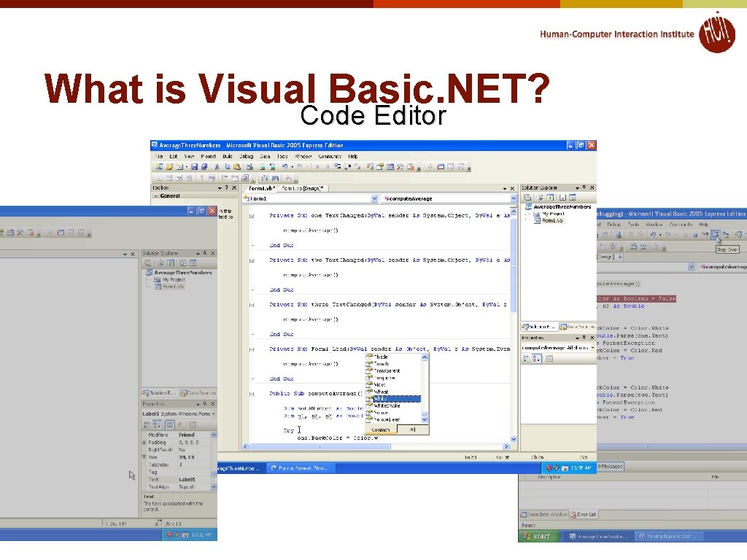Click the Find binoculars icon in second toolbar row

pyautogui.click(x=275, y=178)
